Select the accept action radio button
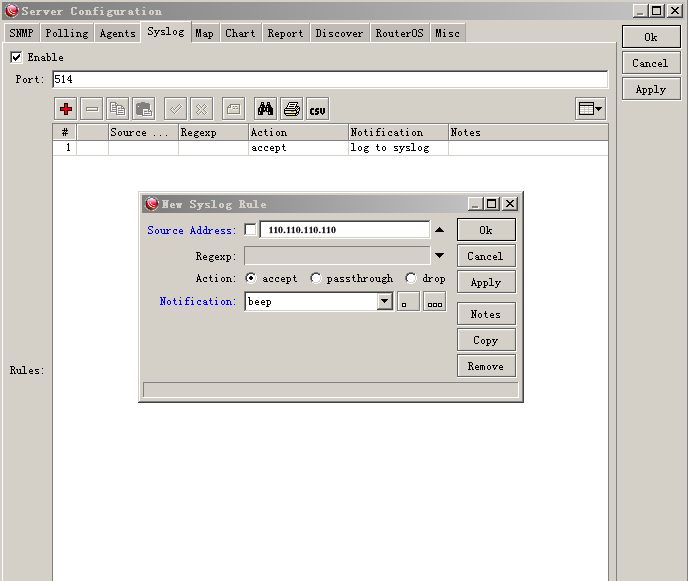Image resolution: width=688 pixels, height=581 pixels. (x=251, y=278)
